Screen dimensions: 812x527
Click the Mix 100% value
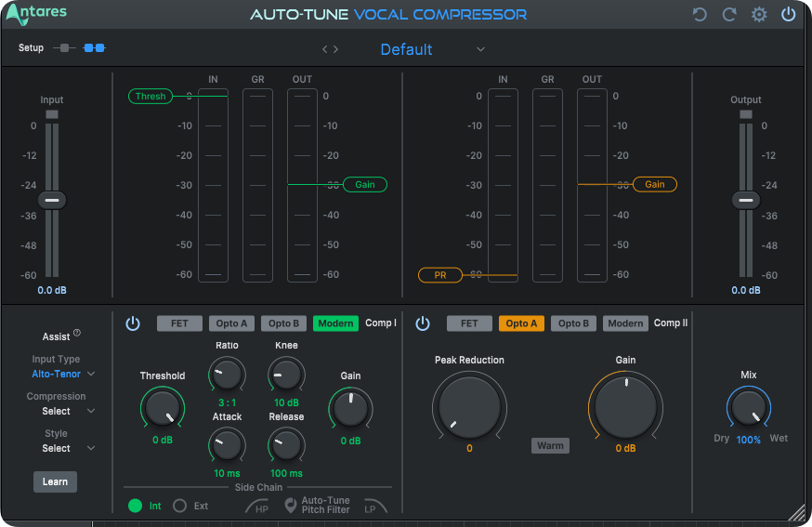click(x=748, y=440)
